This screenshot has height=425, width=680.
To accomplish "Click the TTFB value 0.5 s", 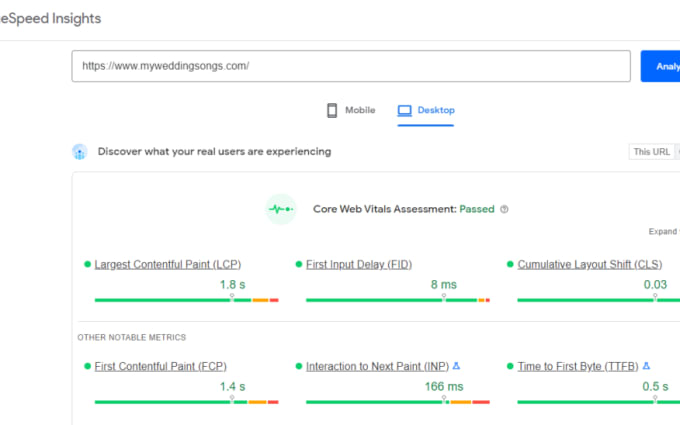I will click(x=655, y=386).
